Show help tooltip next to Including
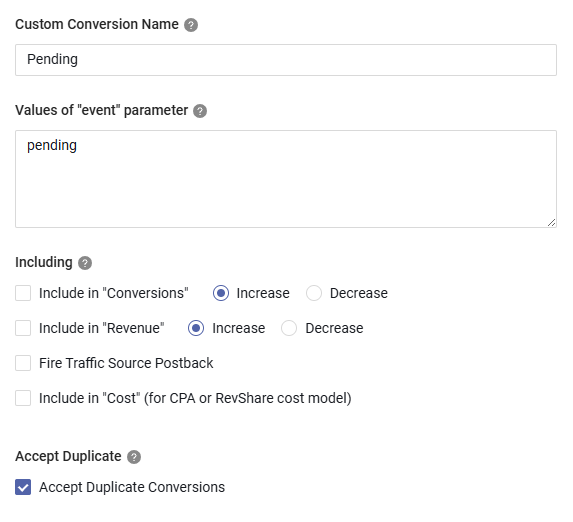This screenshot has width=573, height=522. click(85, 263)
